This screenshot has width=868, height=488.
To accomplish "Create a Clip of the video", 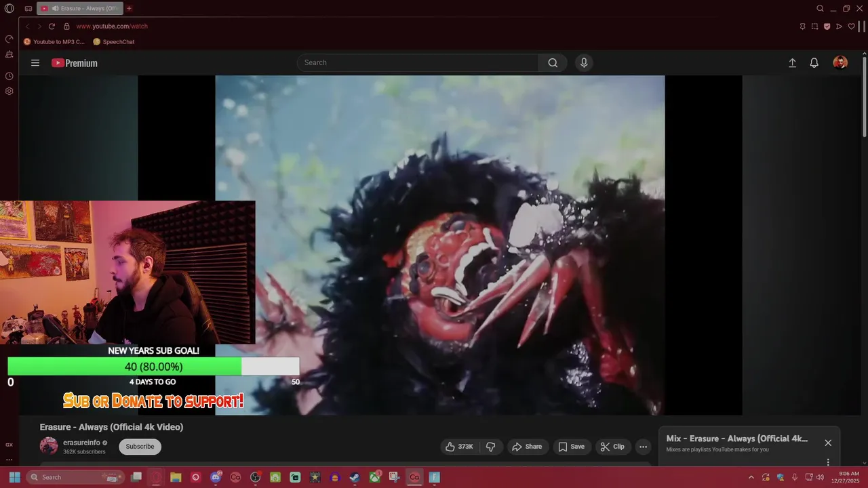I will [612, 447].
